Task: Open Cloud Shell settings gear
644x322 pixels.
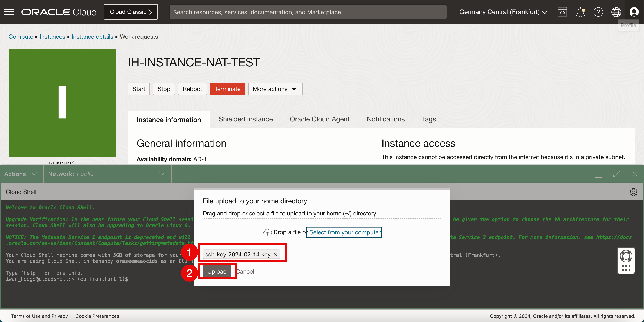Action: pyautogui.click(x=633, y=192)
